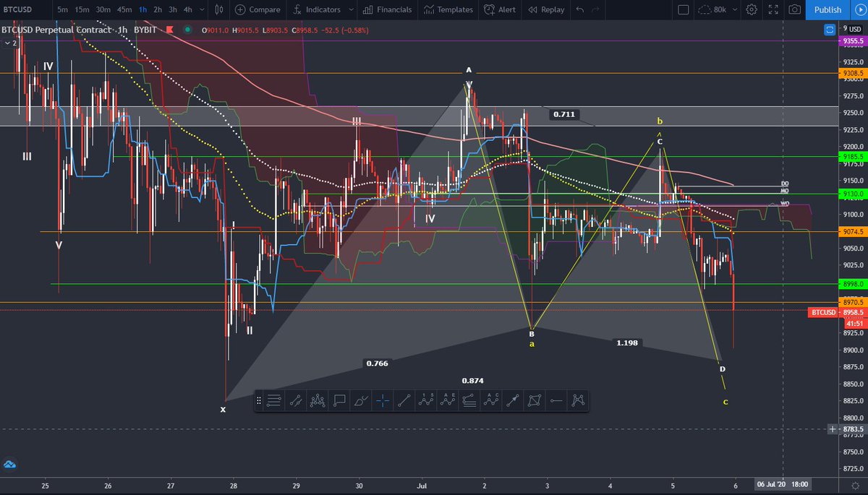Click the 0.711 ratio label on chart

point(563,114)
